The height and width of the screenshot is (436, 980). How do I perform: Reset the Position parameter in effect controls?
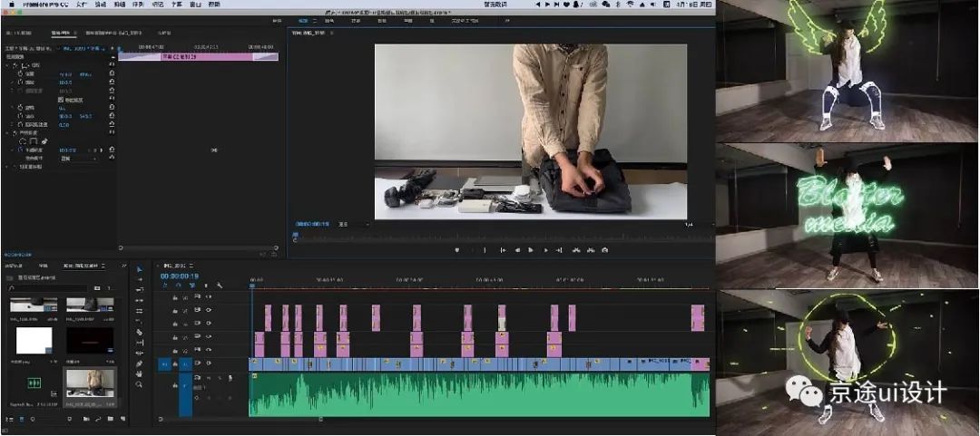click(x=112, y=73)
